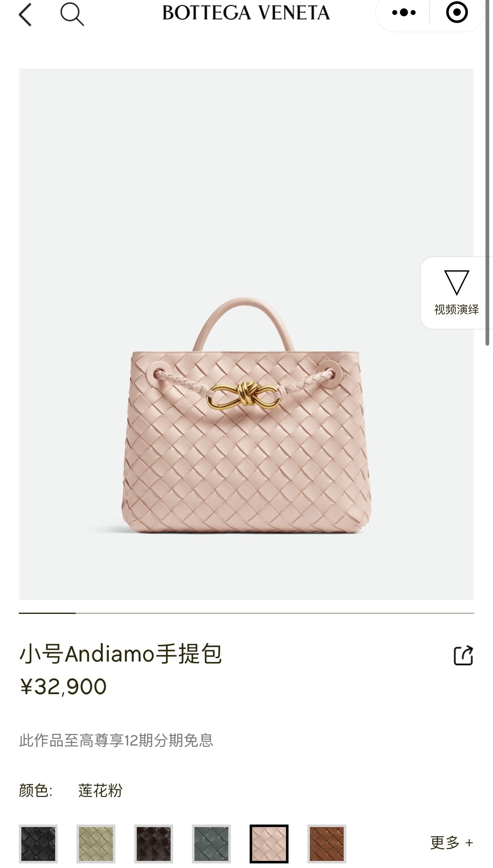493x868 pixels.
Task: Choose the grey-green color swatch
Action: click(211, 844)
